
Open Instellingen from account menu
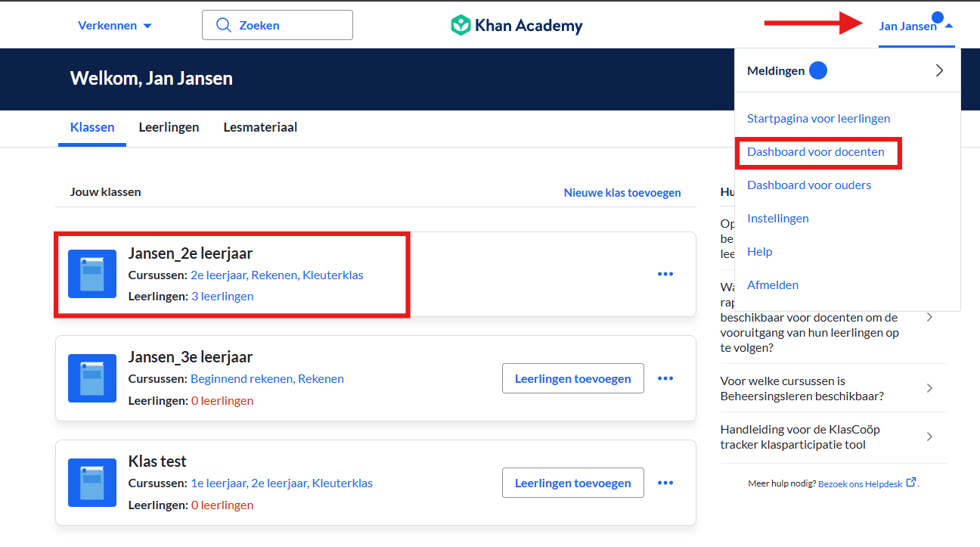(777, 218)
